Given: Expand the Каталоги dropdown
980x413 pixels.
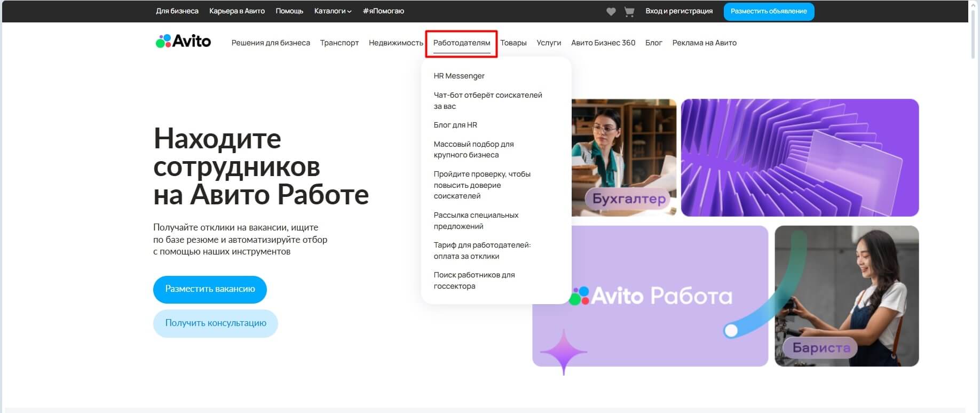Looking at the screenshot, I should pos(333,11).
